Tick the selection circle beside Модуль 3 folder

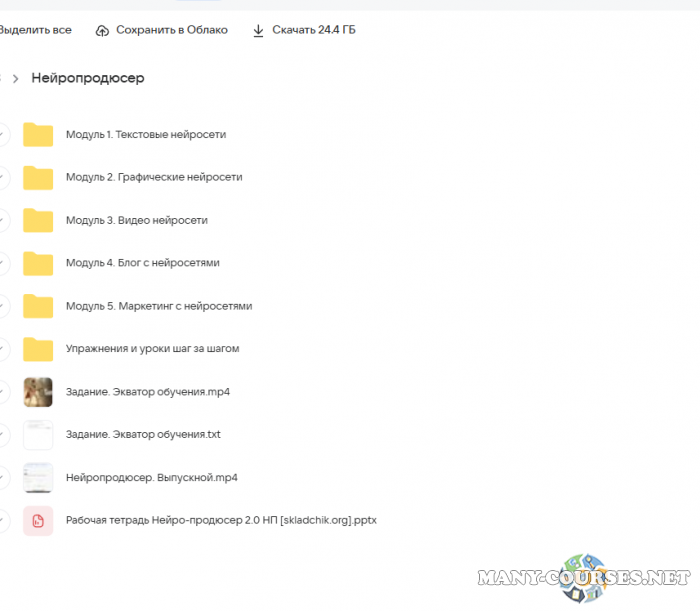coord(3,220)
